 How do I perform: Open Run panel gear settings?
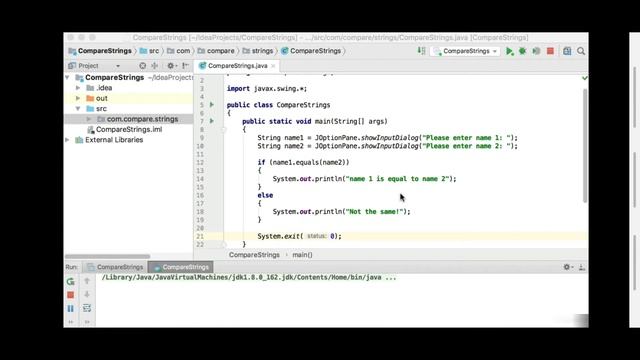pos(567,267)
